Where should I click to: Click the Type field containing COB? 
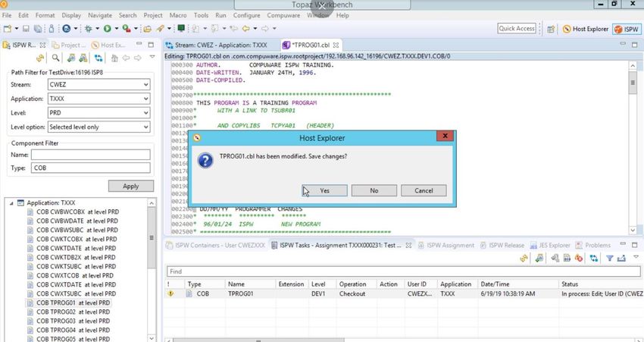91,168
